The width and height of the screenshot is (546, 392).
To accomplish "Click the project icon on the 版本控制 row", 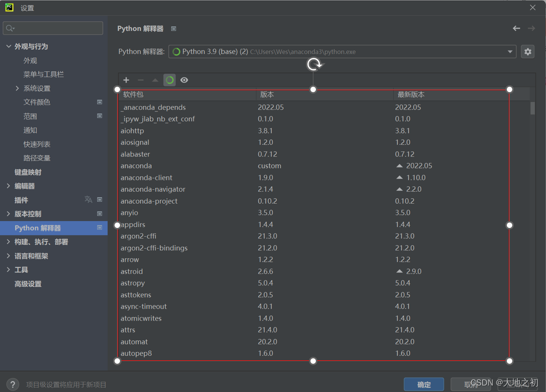I will pyautogui.click(x=100, y=214).
